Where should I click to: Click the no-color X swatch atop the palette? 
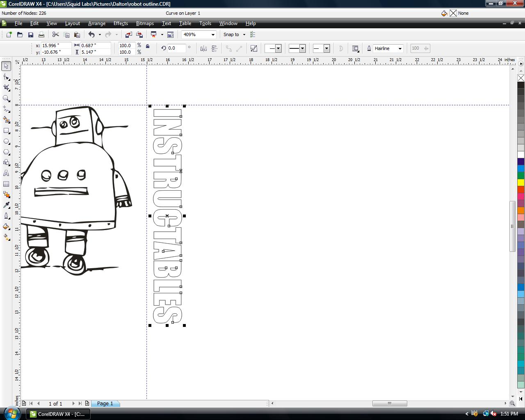tap(521, 78)
